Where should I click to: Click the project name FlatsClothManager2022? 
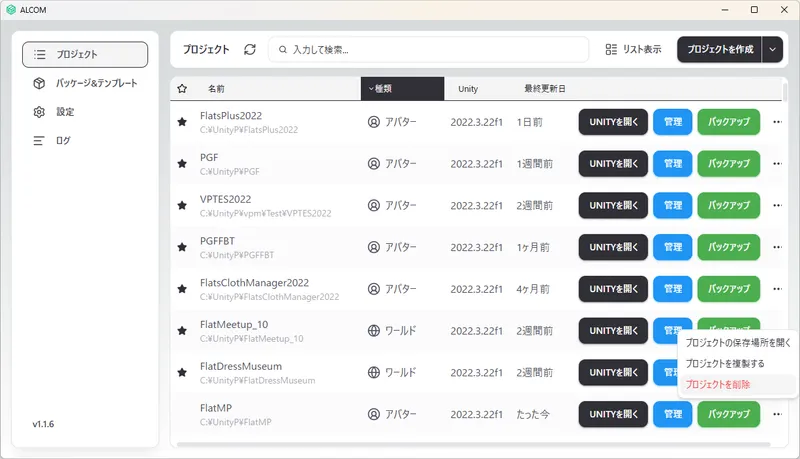pos(254,283)
